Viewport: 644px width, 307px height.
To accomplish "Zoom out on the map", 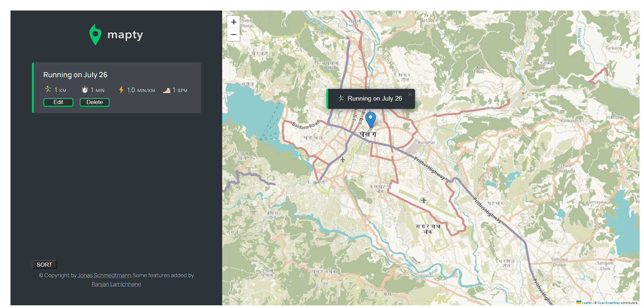I will click(x=234, y=35).
